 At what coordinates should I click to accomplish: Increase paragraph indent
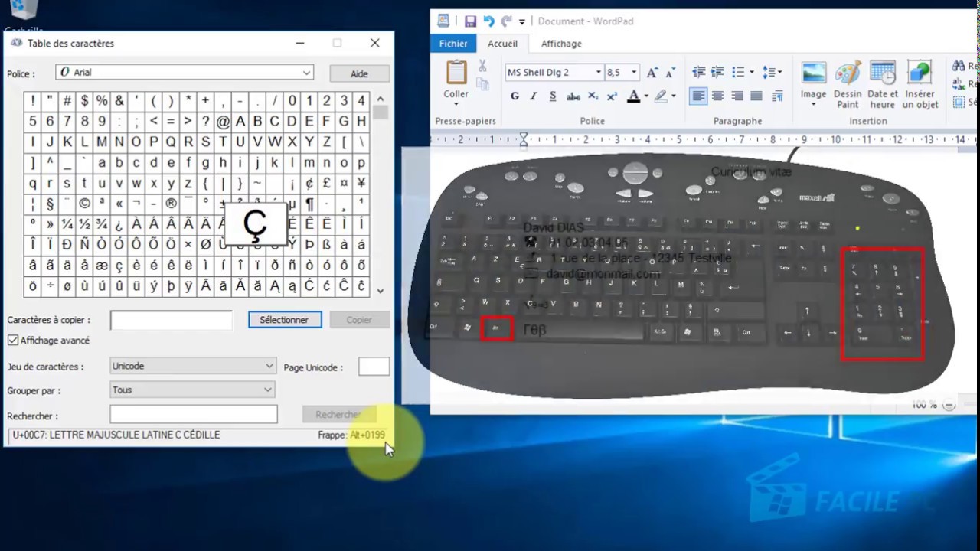717,72
